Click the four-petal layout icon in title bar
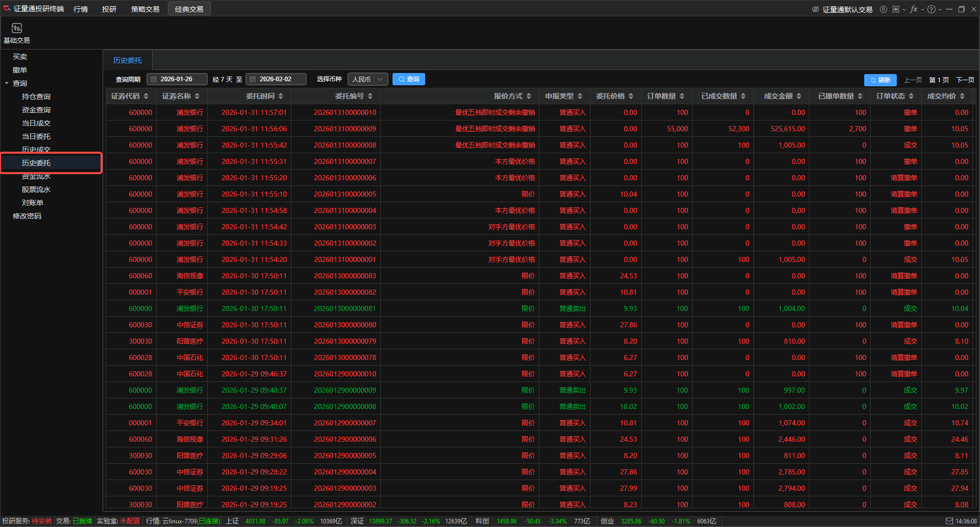980x527 pixels. (896, 9)
